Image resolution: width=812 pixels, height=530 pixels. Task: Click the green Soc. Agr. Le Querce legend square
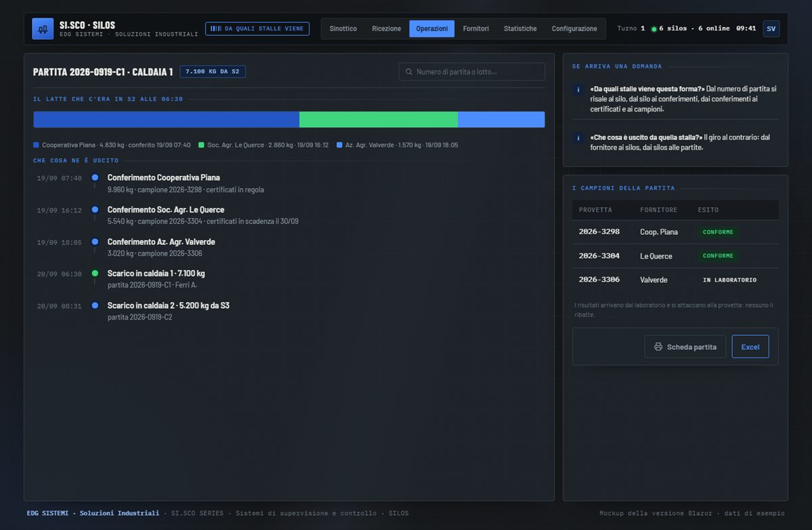click(201, 145)
